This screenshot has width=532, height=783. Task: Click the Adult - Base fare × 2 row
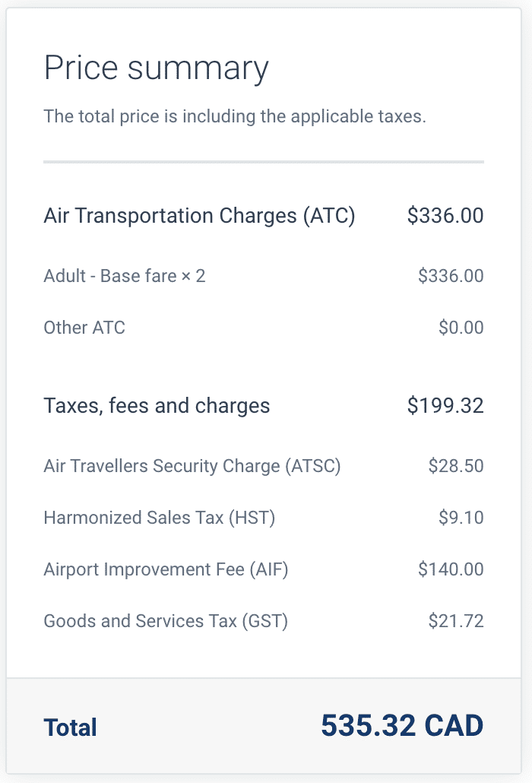pos(125,275)
